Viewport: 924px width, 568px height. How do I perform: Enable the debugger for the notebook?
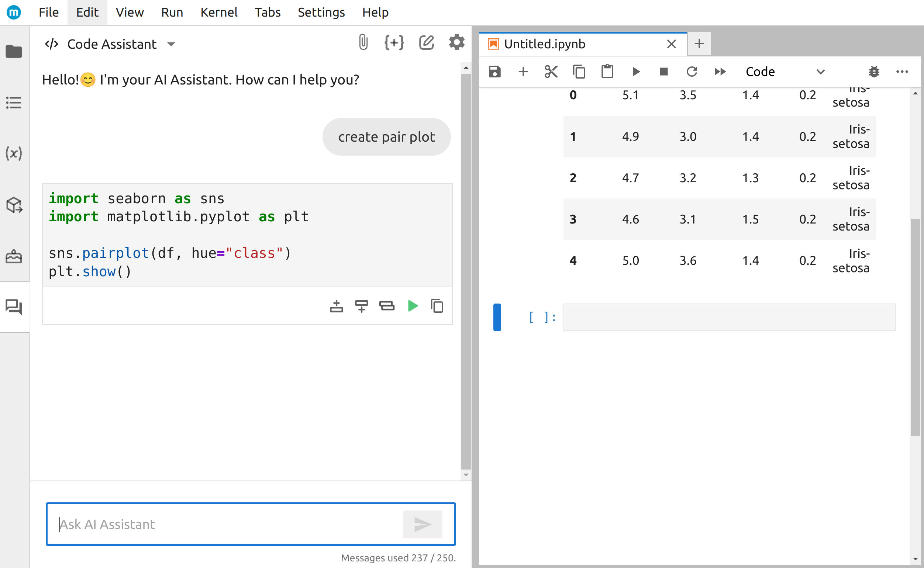[874, 72]
